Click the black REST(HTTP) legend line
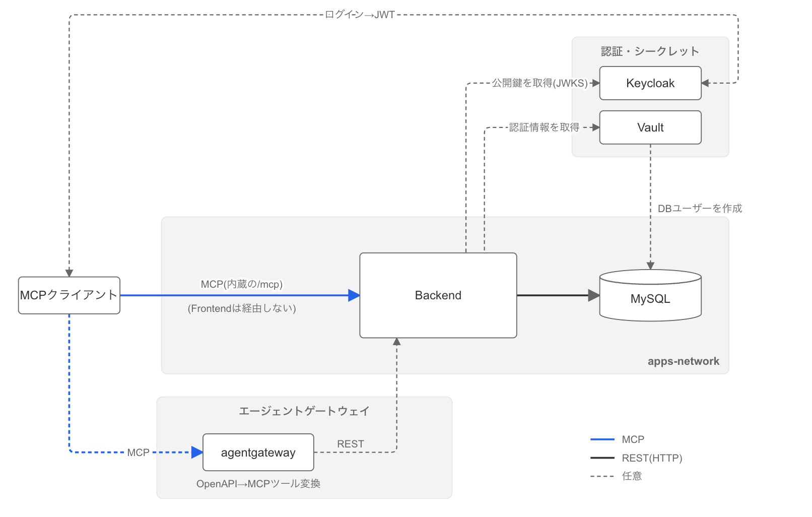The width and height of the screenshot is (812, 517). click(x=602, y=458)
